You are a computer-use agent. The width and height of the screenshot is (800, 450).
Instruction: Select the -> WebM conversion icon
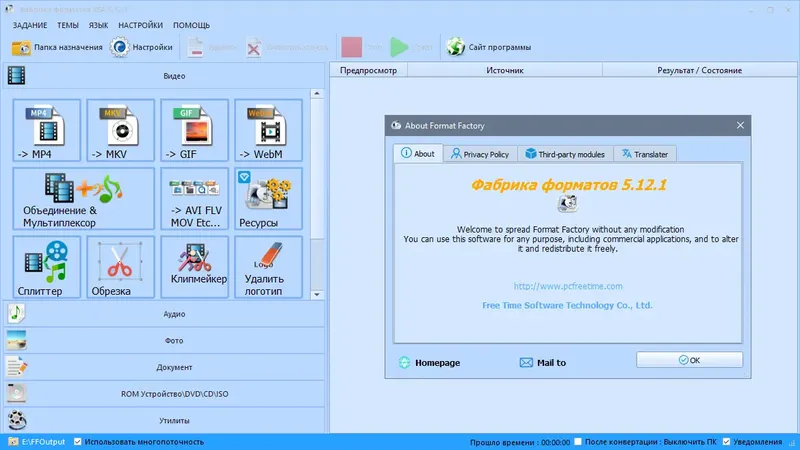[x=268, y=130]
